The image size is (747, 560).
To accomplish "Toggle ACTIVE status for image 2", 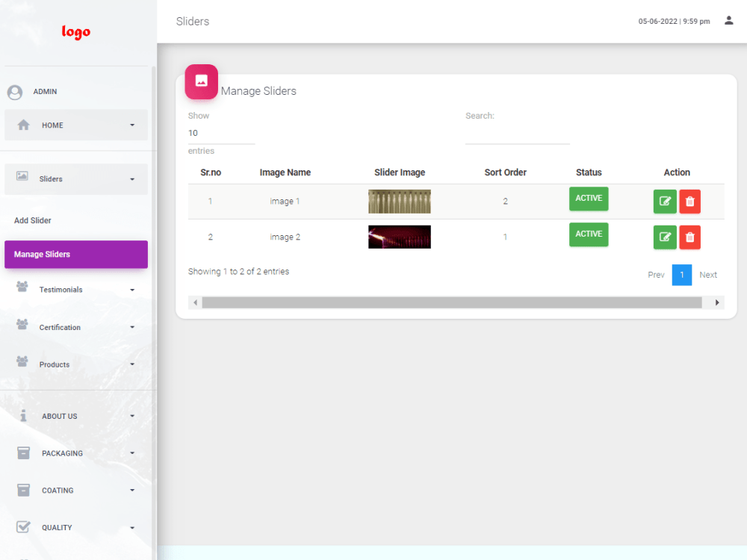I will click(x=589, y=234).
